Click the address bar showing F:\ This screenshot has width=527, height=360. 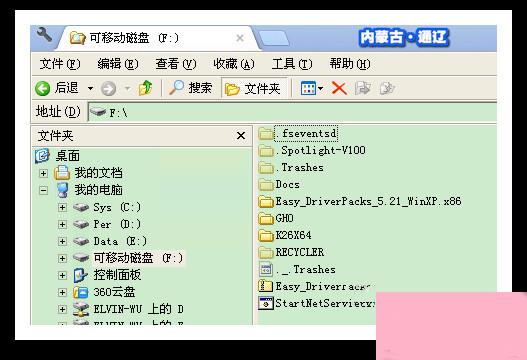click(292, 112)
